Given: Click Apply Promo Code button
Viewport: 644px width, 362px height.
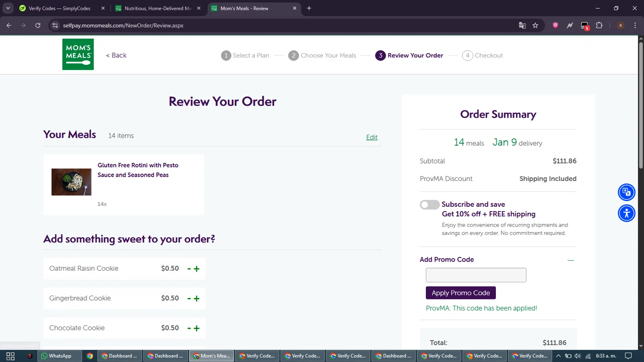Looking at the screenshot, I should (x=461, y=293).
